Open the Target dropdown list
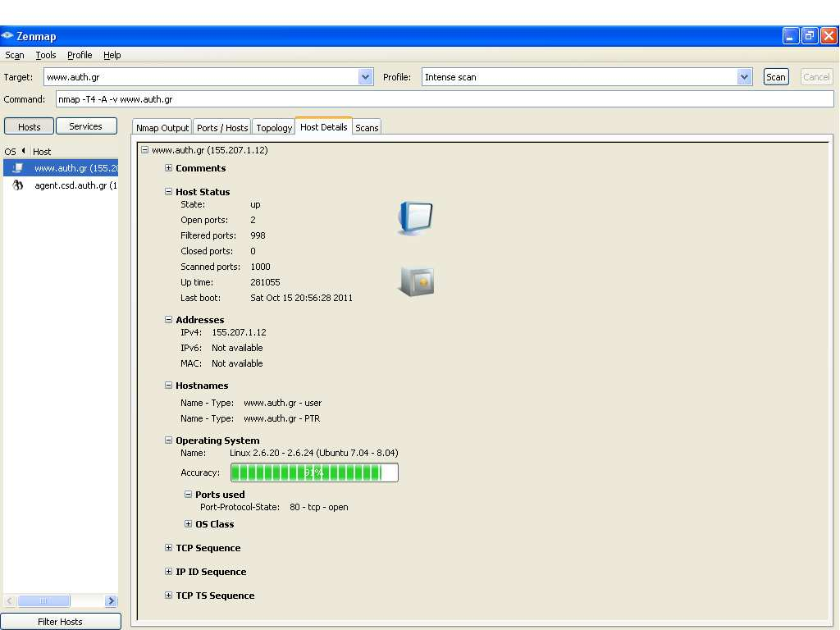This screenshot has height=630, width=840. point(365,77)
